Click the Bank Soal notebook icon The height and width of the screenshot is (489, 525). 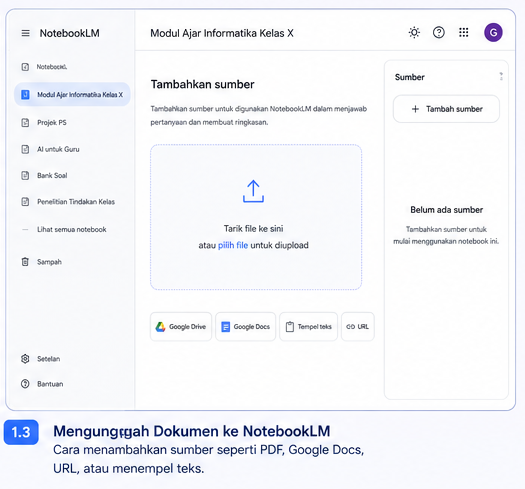(x=25, y=175)
